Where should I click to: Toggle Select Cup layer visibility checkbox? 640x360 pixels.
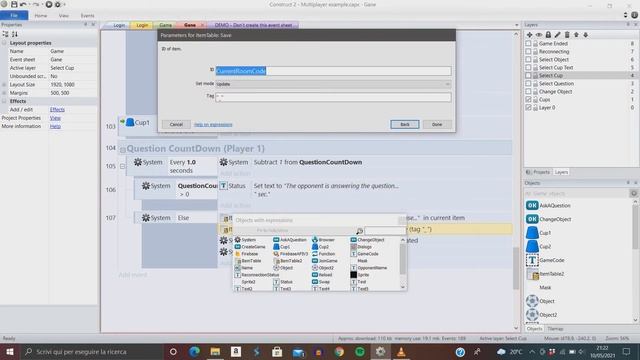528,76
